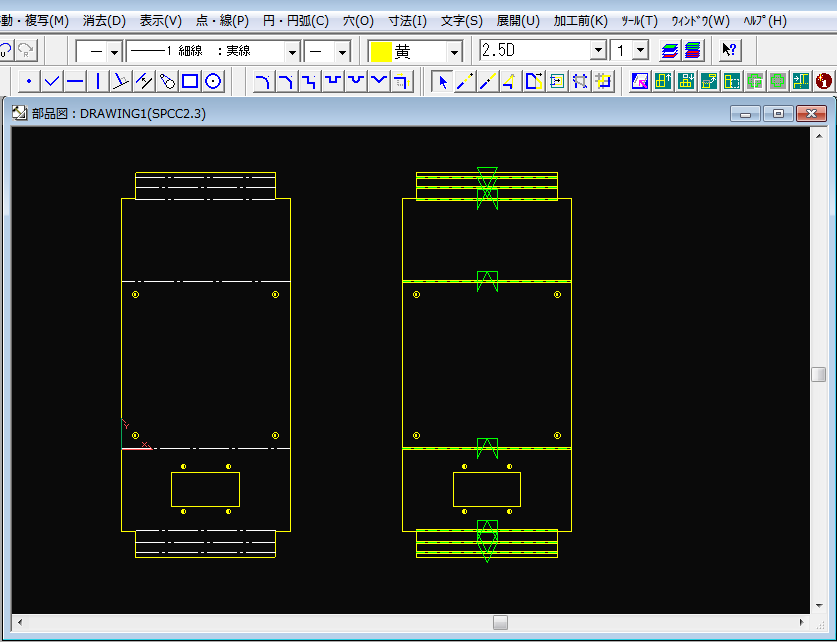Screen dimensions: 837x642
Task: Open the 寸法(I) menu
Action: coord(407,21)
